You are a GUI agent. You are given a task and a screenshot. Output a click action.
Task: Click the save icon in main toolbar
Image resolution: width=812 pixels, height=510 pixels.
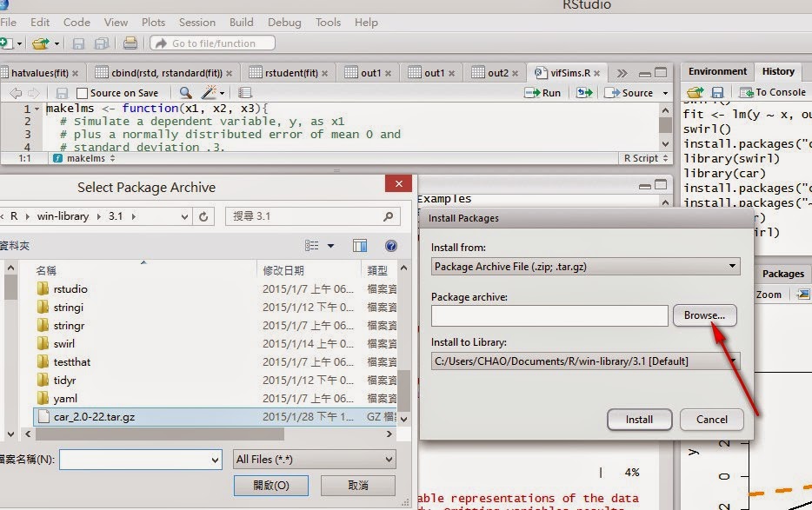[x=78, y=43]
